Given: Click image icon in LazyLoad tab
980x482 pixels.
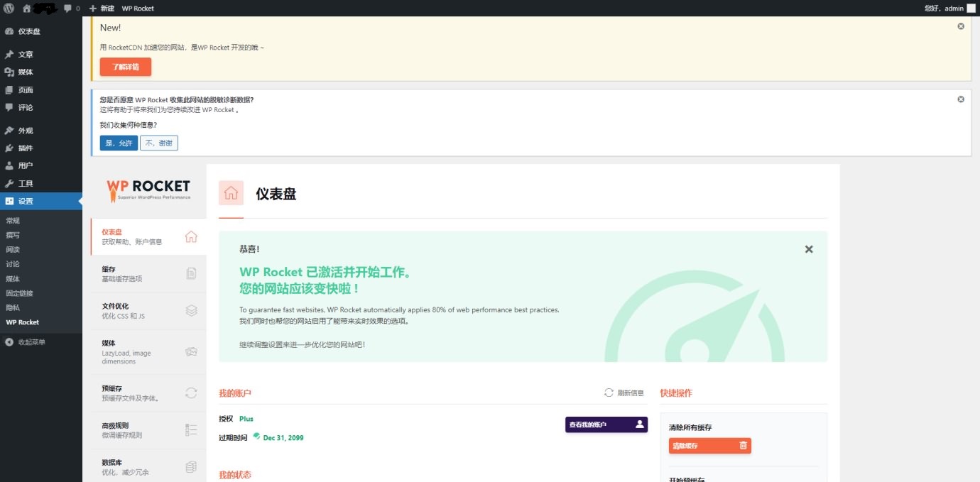Looking at the screenshot, I should click(191, 351).
